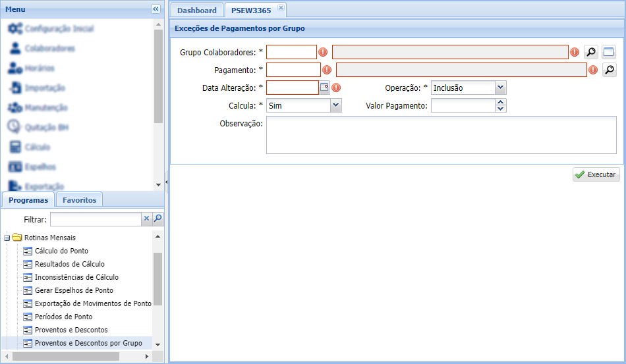Image resolution: width=626 pixels, height=364 pixels.
Task: Switch to the Dashboard tab
Action: coord(196,11)
